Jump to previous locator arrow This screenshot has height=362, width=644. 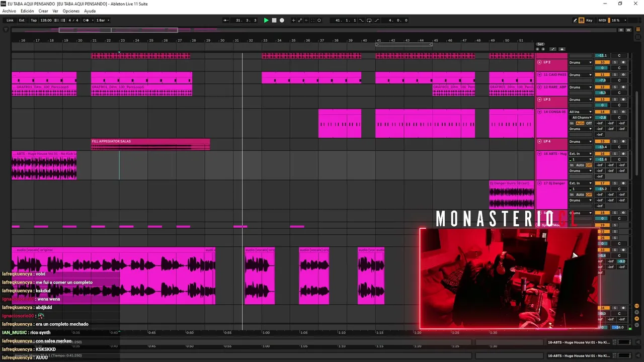pos(537,49)
